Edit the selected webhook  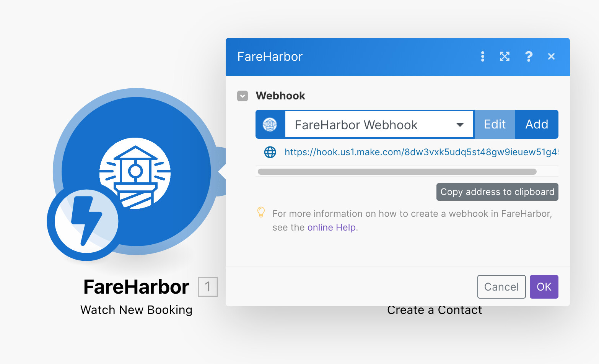click(x=495, y=124)
